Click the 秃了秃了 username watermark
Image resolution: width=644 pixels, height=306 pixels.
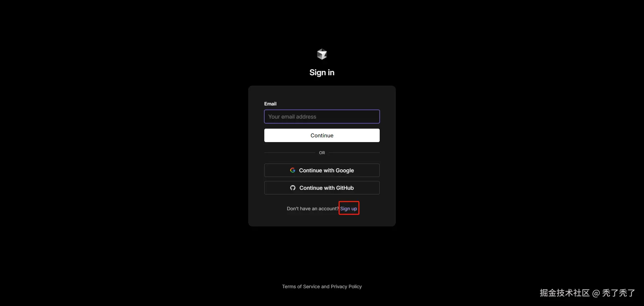(619, 293)
